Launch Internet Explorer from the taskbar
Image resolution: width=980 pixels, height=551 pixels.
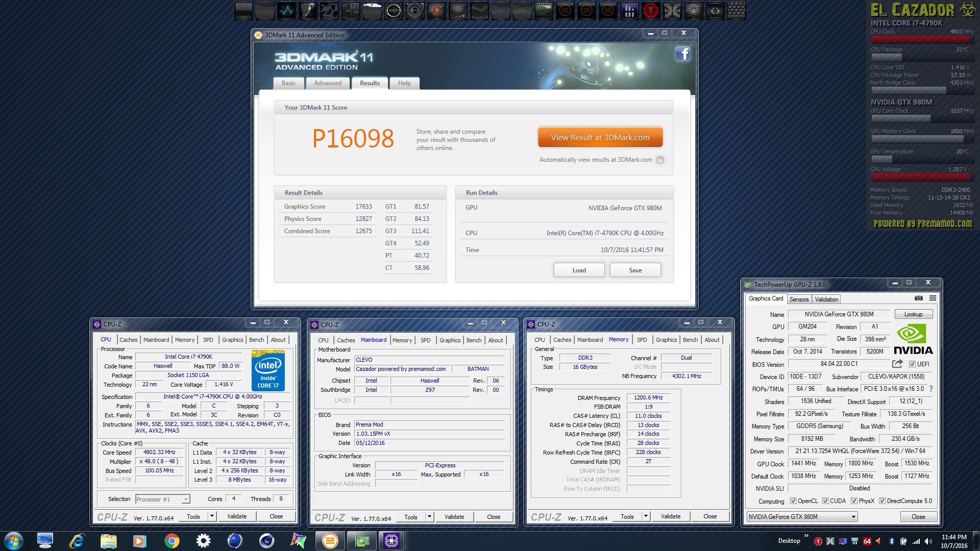pyautogui.click(x=77, y=541)
